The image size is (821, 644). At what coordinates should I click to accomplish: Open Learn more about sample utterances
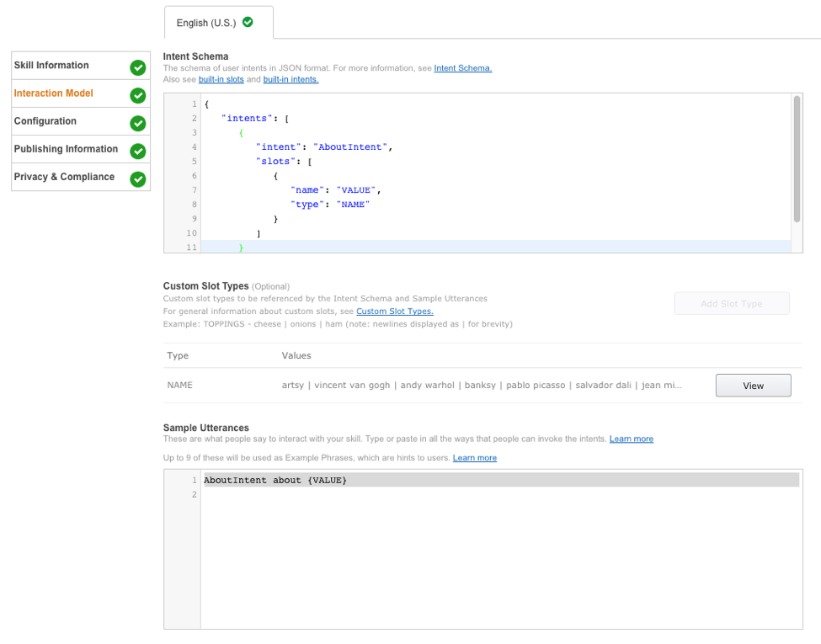631,437
